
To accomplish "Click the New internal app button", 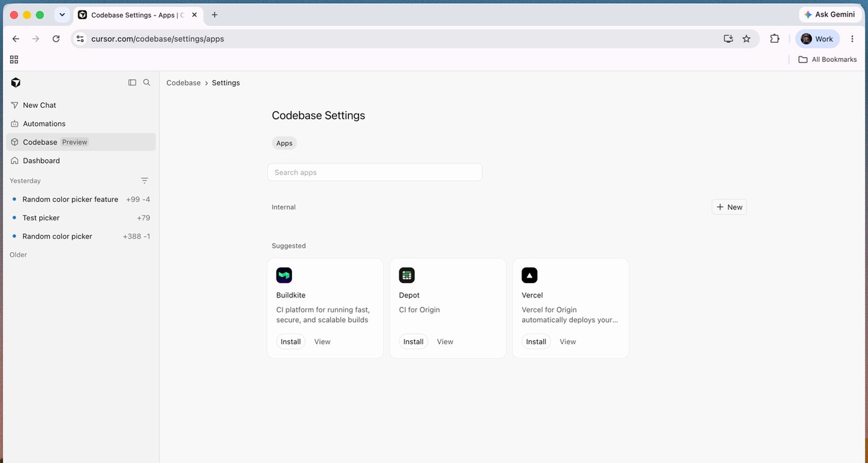I will [729, 207].
